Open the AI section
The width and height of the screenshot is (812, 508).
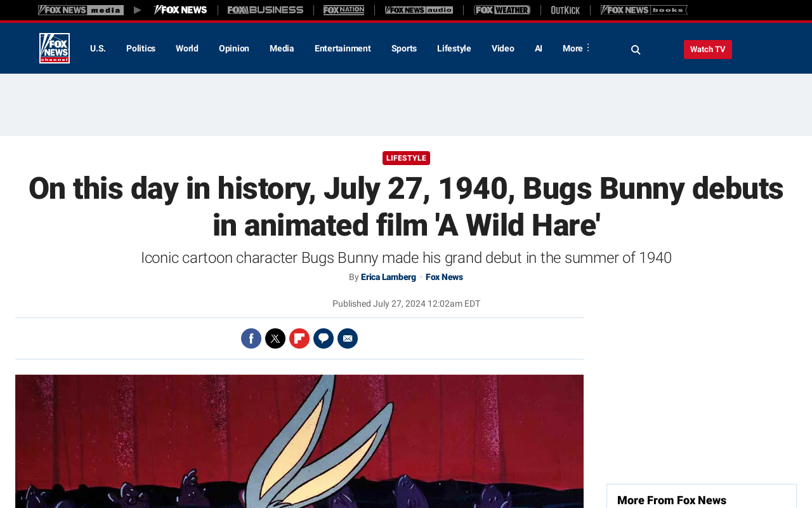click(539, 48)
